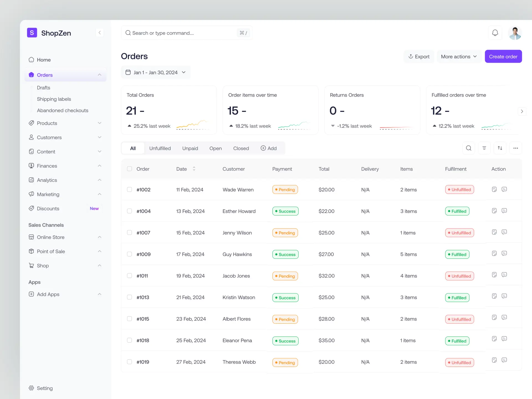
Task: Select the checkbox for order #1007
Action: (x=129, y=232)
